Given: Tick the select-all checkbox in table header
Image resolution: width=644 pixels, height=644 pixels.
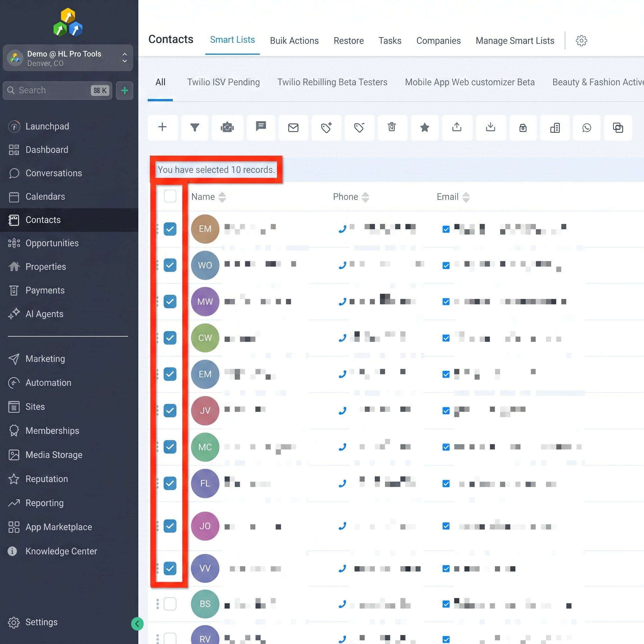Looking at the screenshot, I should 170,196.
